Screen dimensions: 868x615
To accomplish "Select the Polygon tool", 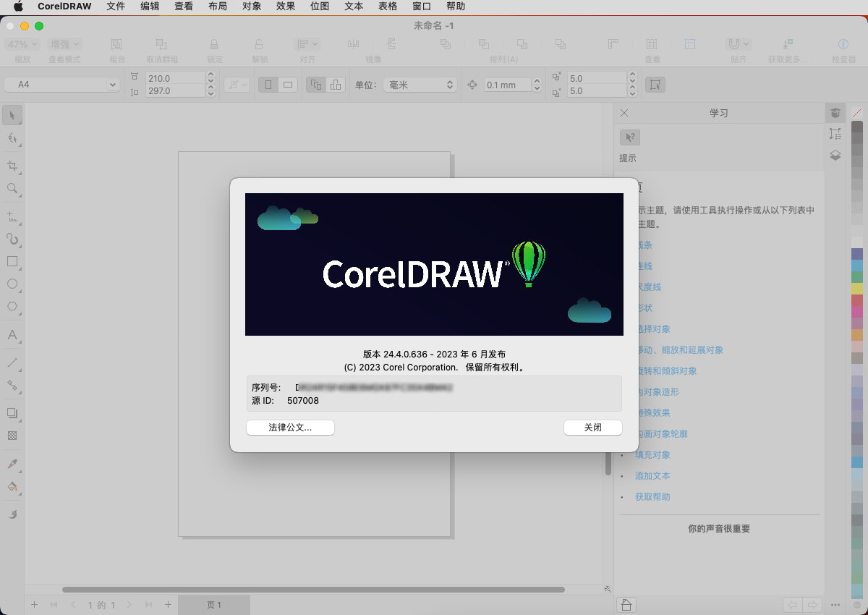I will (12, 306).
